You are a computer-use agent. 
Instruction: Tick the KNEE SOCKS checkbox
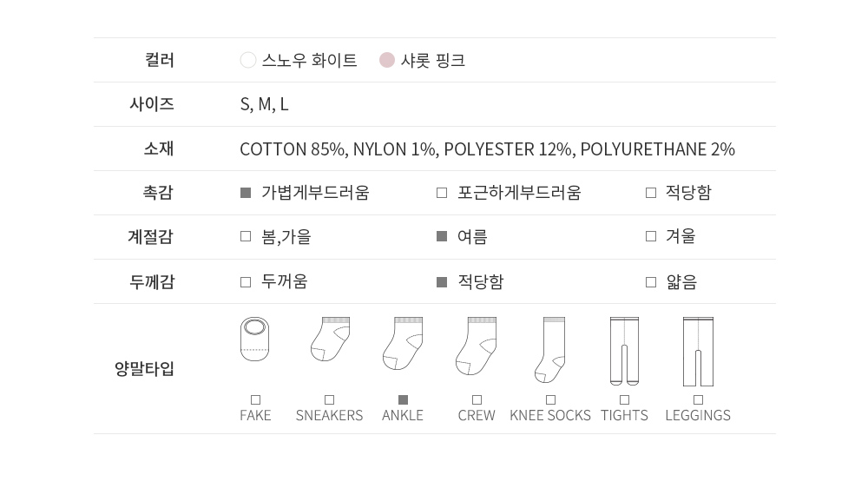[x=550, y=400]
